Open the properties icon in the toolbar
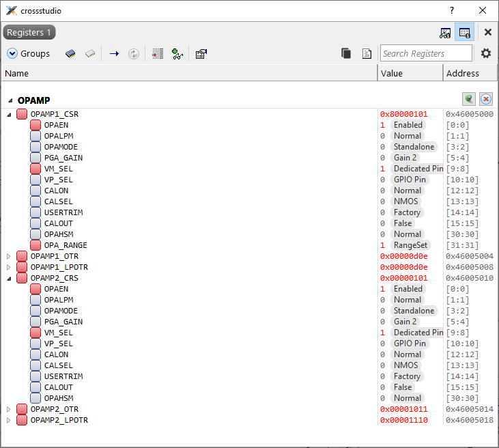 click(201, 53)
